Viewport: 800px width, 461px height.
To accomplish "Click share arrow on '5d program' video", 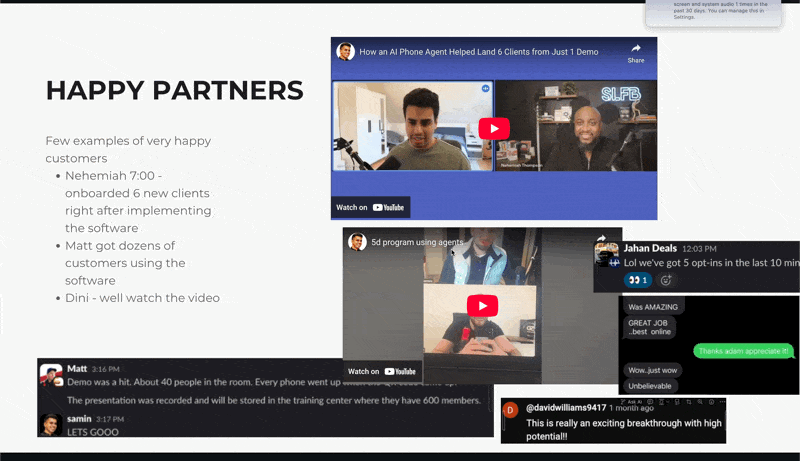I will pyautogui.click(x=602, y=238).
